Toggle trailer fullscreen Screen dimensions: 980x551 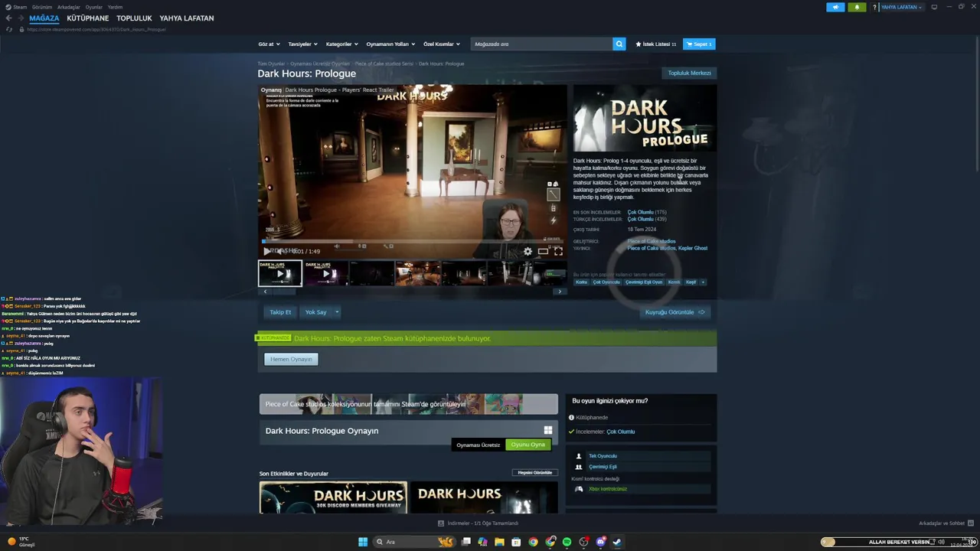click(x=558, y=251)
